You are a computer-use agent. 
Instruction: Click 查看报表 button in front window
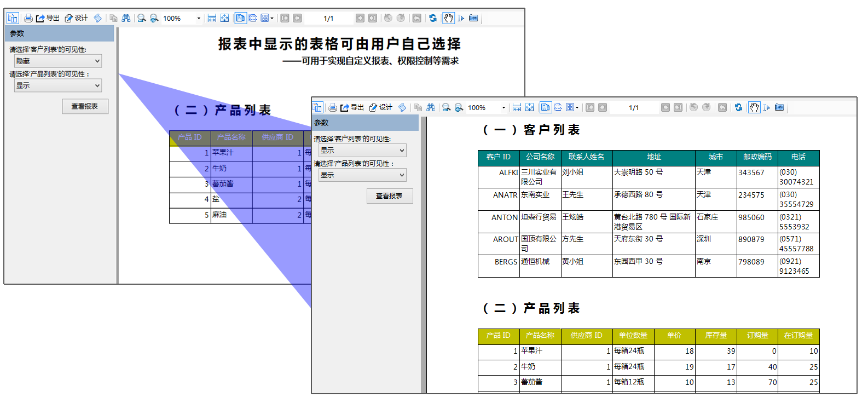pyautogui.click(x=390, y=196)
